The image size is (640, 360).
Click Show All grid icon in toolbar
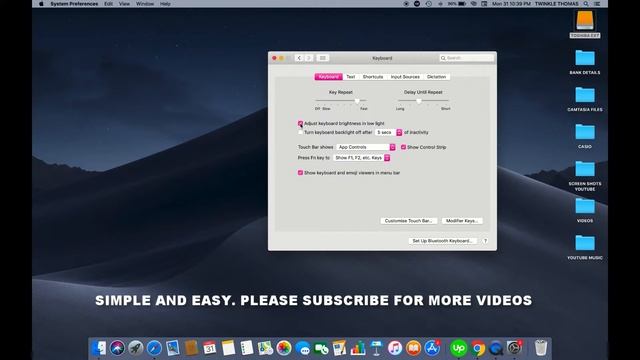pyautogui.click(x=322, y=58)
